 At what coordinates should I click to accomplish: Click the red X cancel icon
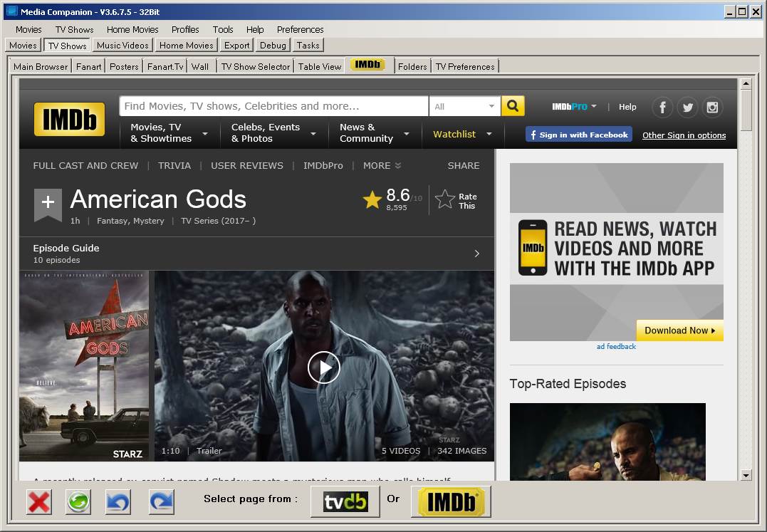point(38,501)
